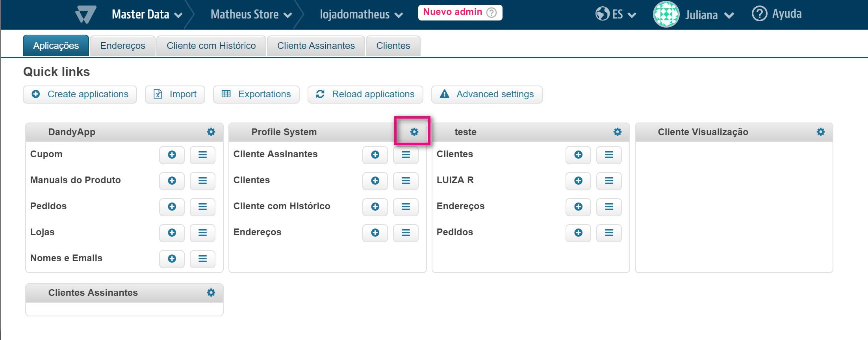Open the Ayuda help link
Screen dimensions: 868x340
pyautogui.click(x=777, y=14)
